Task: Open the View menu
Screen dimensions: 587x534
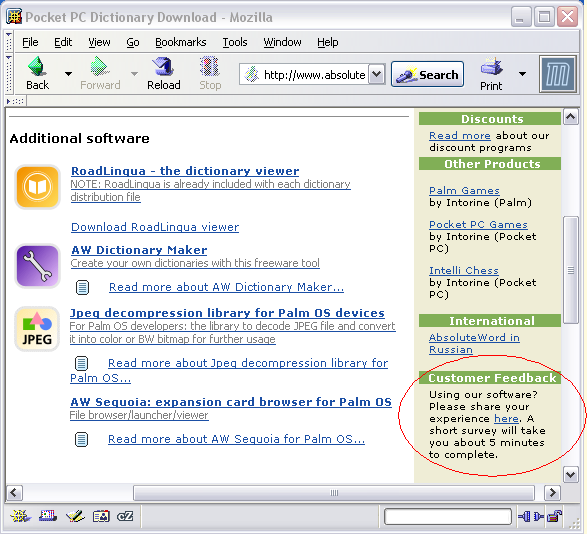Action: click(99, 42)
